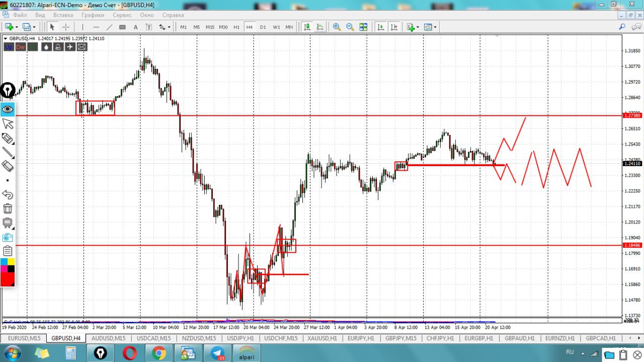This screenshot has width=644, height=362.
Task: Open the Вид menu
Action: [x=40, y=15]
